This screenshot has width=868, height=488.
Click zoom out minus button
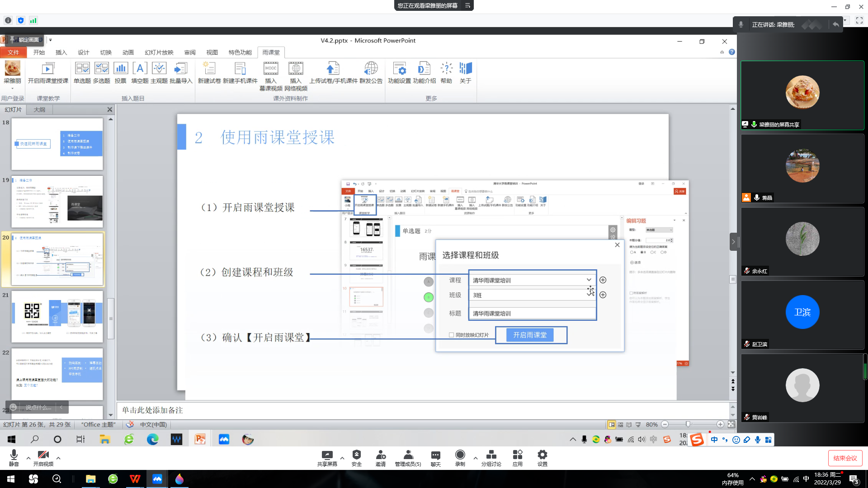coord(665,424)
